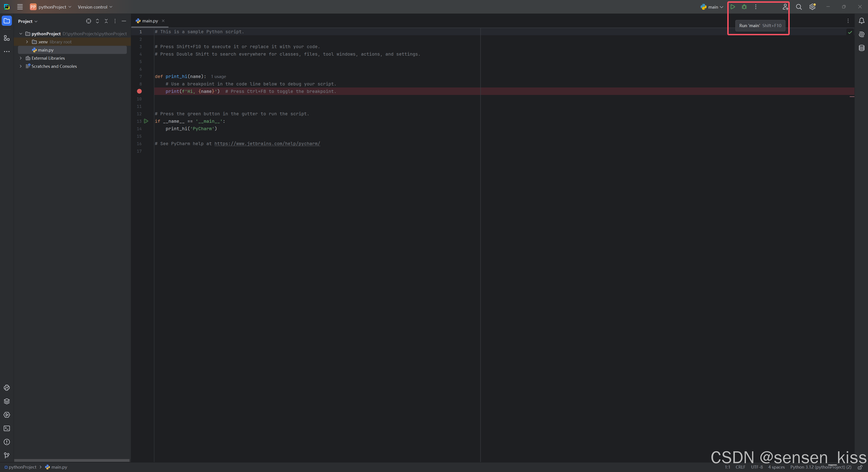Run script from gutter arrow line 13
Viewport: 868px width, 472px height.
[x=146, y=121]
